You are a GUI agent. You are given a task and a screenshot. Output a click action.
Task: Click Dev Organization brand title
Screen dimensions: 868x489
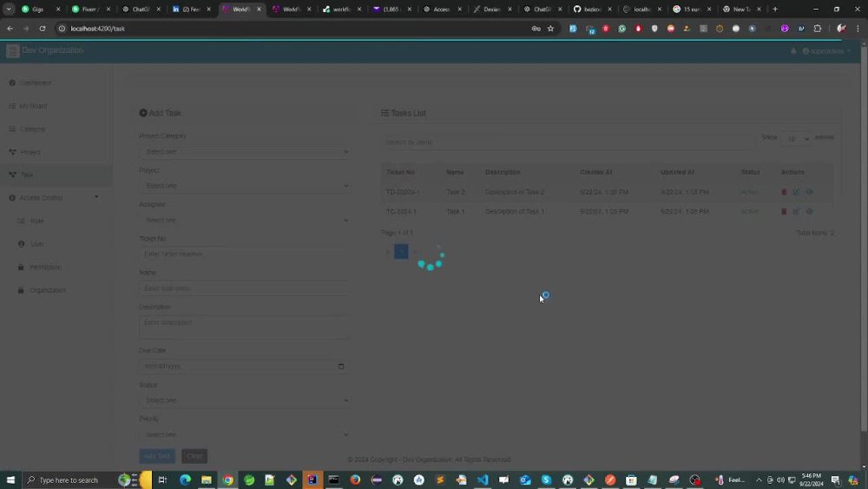(53, 50)
